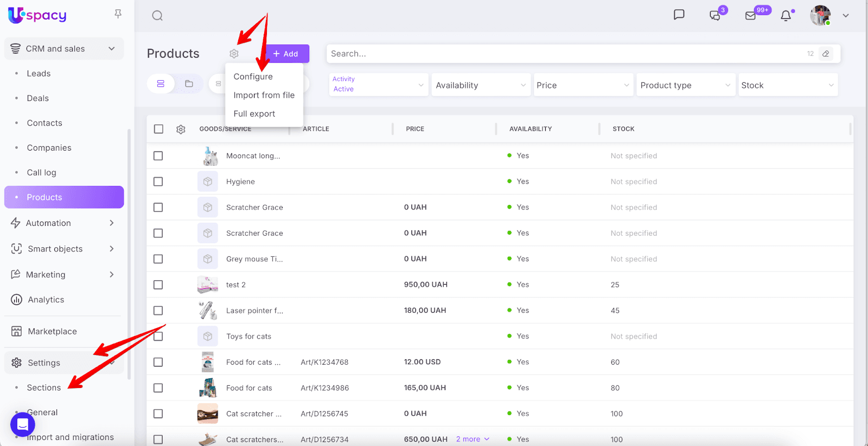This screenshot has height=446, width=868.
Task: Click the pin sidebar icon
Action: tap(118, 14)
